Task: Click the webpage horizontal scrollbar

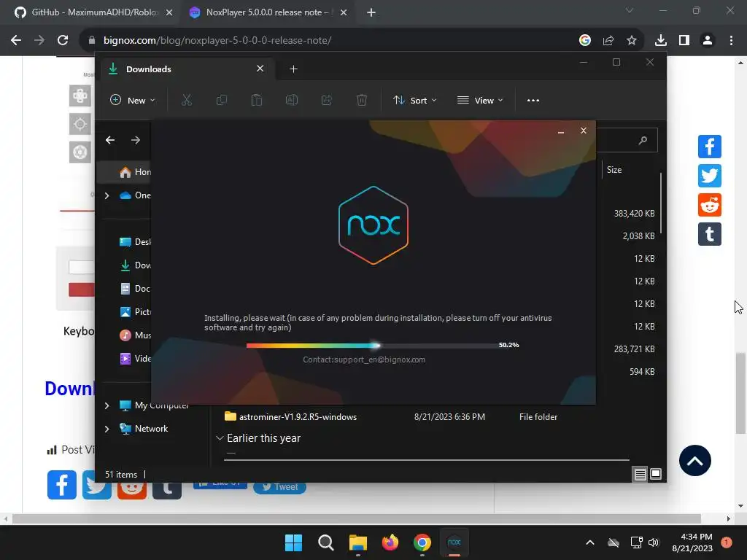Action: [356, 518]
